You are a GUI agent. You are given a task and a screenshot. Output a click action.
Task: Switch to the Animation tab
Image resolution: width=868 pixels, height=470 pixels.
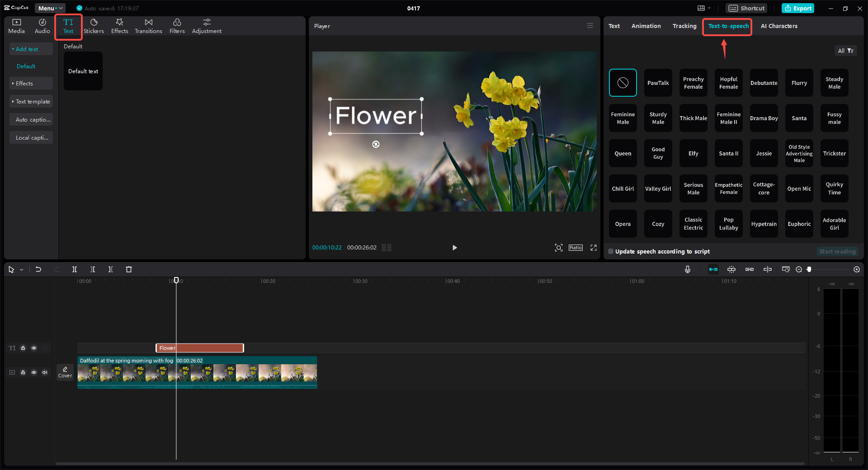click(x=646, y=26)
